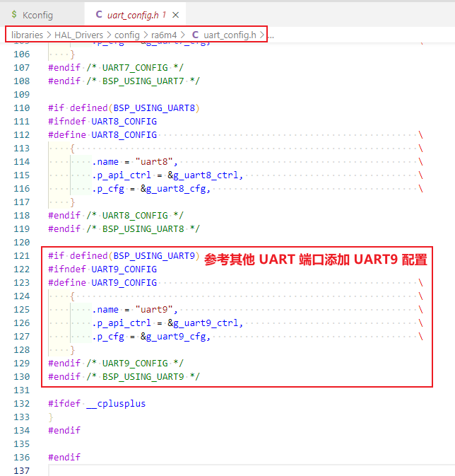Screen dimensions: 455x476
Task: Select the uart_config.h tab
Action: point(133,15)
